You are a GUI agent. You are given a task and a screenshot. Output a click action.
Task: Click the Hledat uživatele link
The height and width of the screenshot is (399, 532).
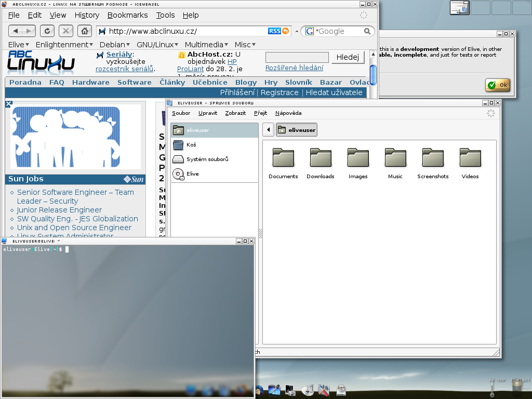[x=334, y=92]
